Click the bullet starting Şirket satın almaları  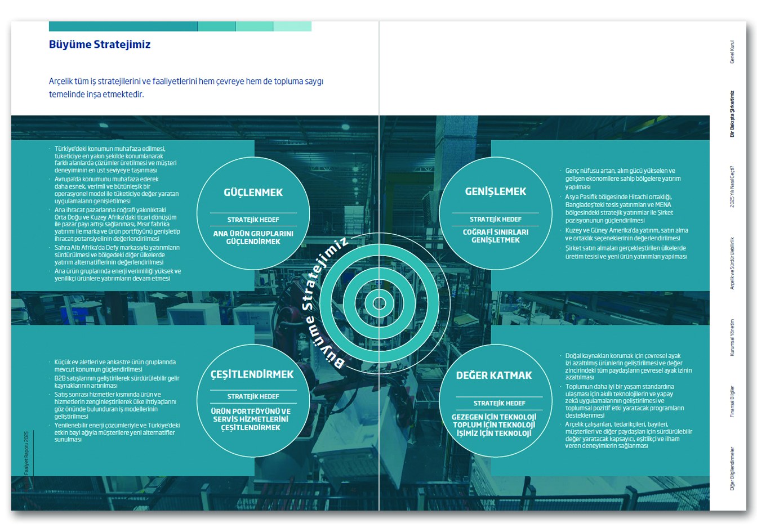pyautogui.click(x=626, y=252)
